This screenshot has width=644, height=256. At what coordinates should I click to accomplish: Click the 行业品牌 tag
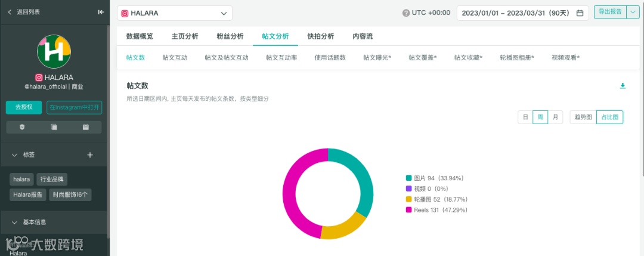[52, 180]
